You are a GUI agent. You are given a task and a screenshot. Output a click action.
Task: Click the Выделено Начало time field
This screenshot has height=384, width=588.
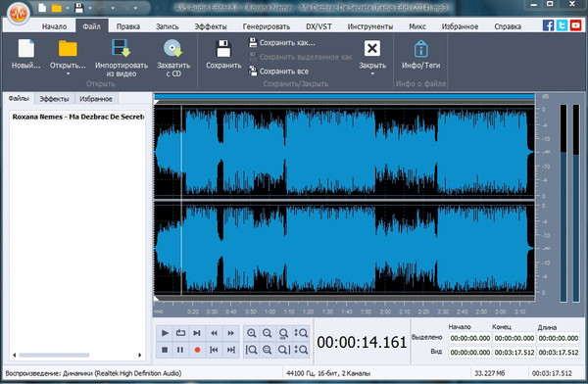coord(470,338)
